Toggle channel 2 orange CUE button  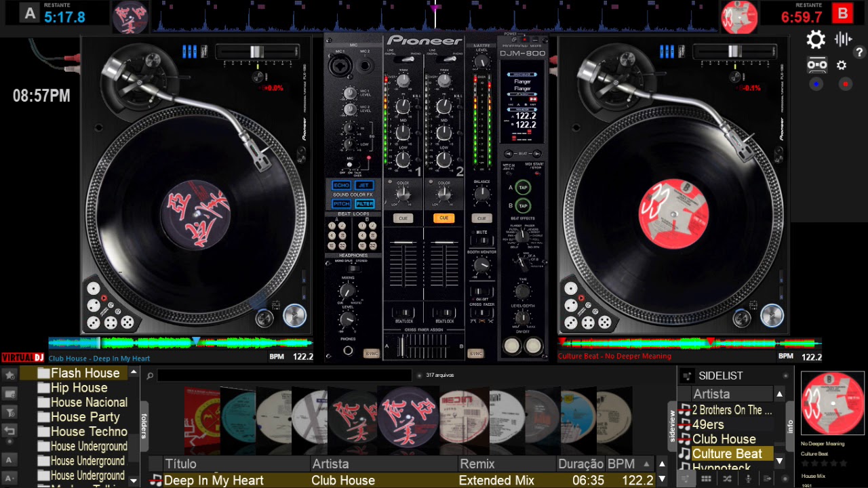tap(443, 218)
